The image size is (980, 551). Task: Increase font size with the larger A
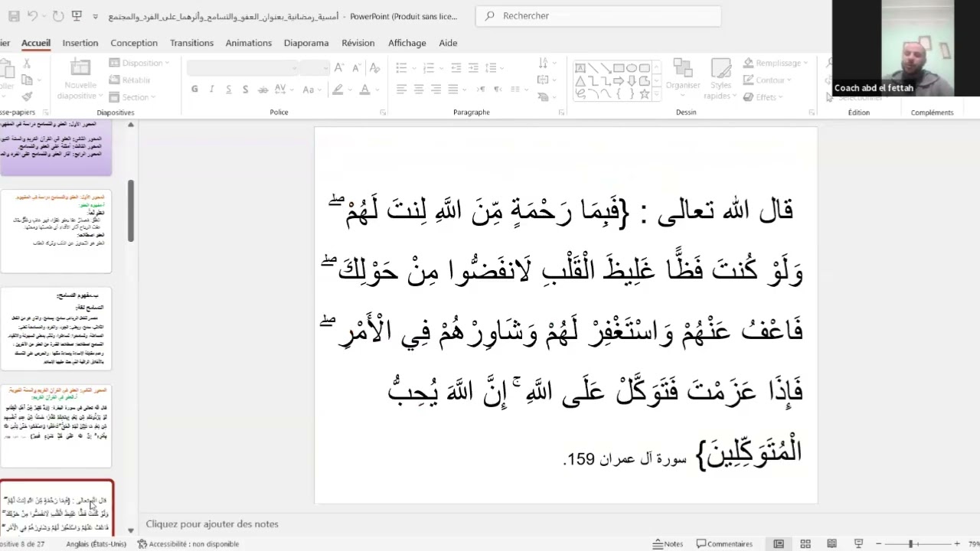[x=339, y=68]
